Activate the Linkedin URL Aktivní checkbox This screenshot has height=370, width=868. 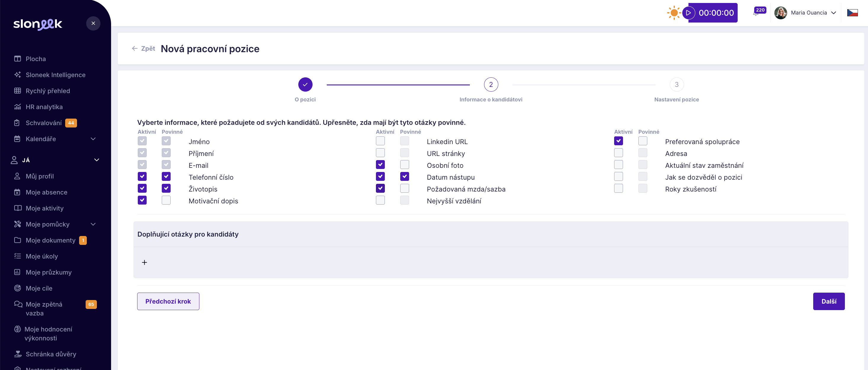coord(380,141)
